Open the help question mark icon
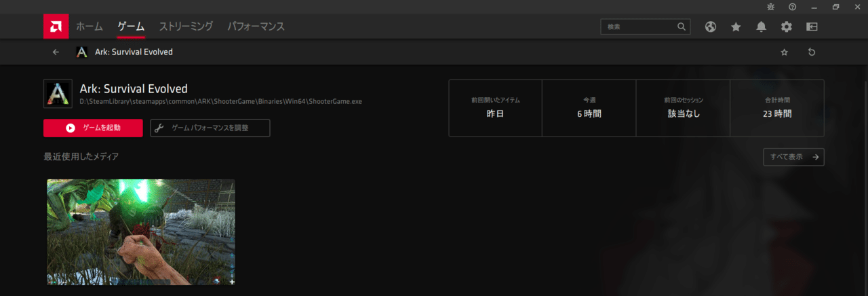868x296 pixels. tap(792, 7)
